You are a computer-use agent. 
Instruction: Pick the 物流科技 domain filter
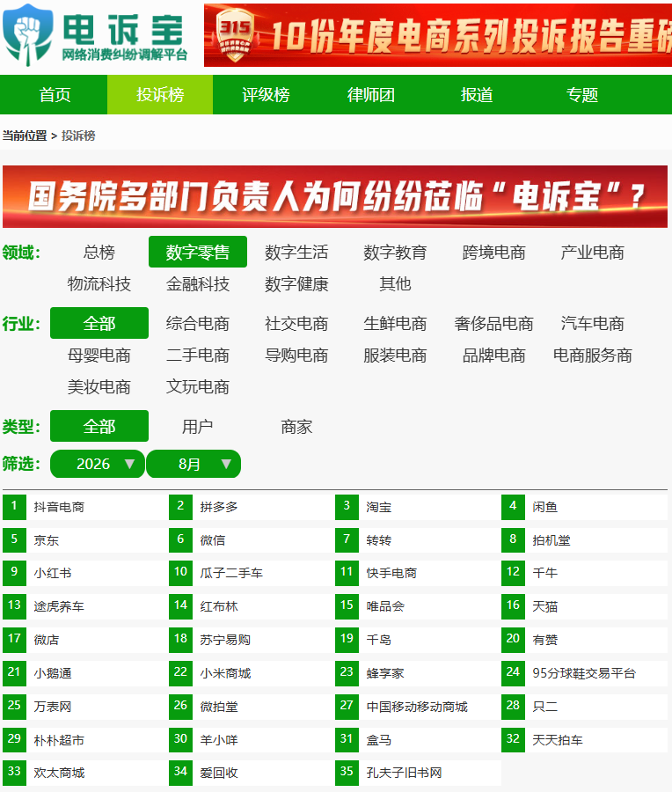[x=99, y=283]
